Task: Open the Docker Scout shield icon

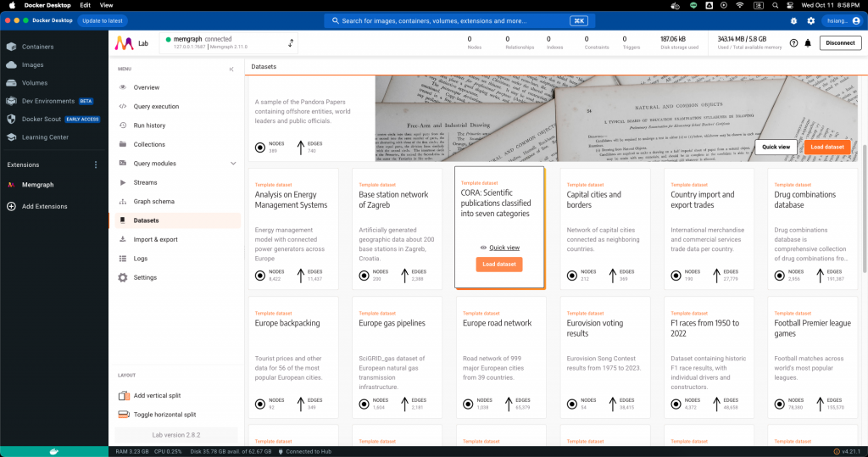Action: [11, 119]
